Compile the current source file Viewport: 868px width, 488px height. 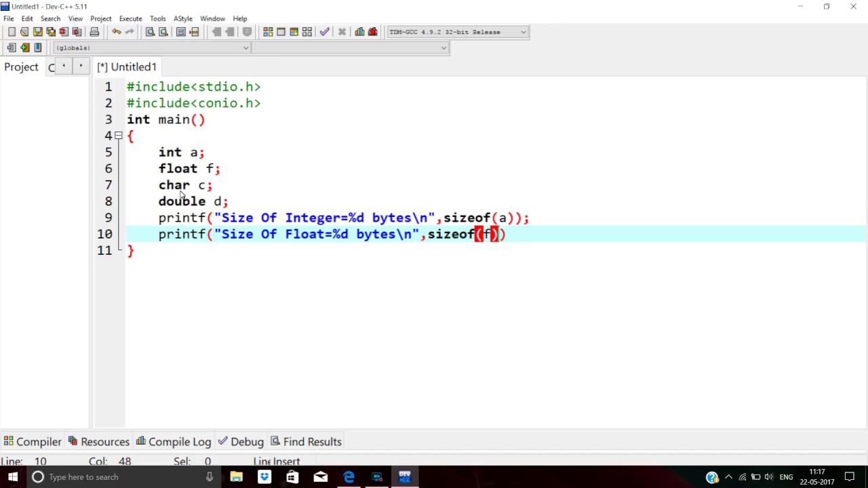(x=268, y=32)
